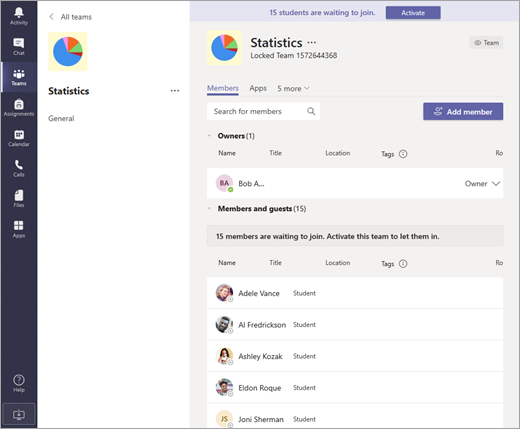The image size is (520, 429).
Task: Select the General channel
Action: pyautogui.click(x=61, y=118)
